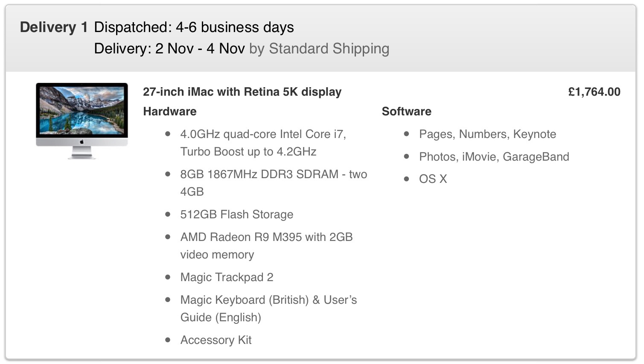Click the 512GB Flash Storage item
This screenshot has height=364, width=644.
236,214
